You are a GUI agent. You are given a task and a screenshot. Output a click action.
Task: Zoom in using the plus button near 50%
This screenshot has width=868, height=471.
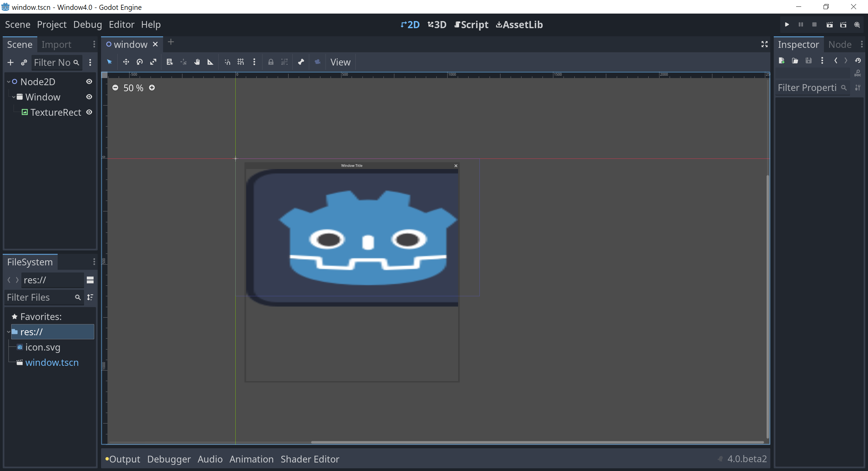(152, 88)
